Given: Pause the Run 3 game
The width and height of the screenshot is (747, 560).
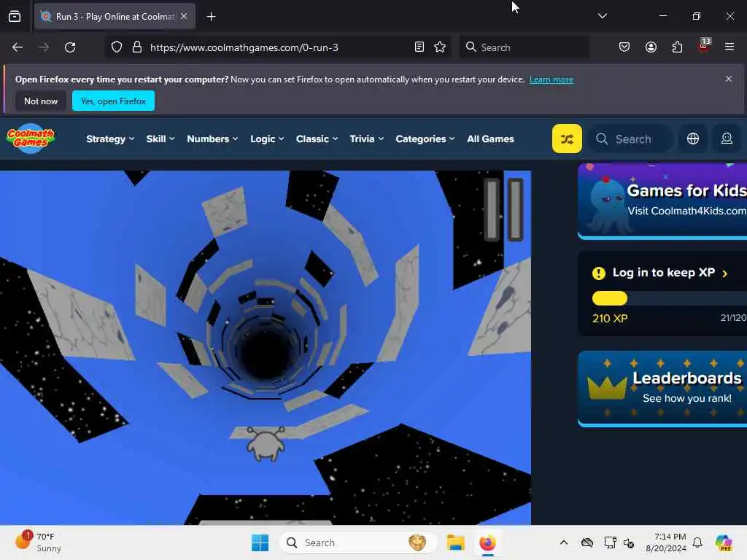Looking at the screenshot, I should pos(503,210).
